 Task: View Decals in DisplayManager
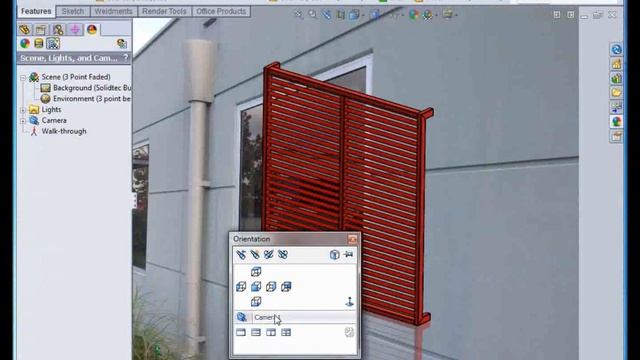point(39,43)
